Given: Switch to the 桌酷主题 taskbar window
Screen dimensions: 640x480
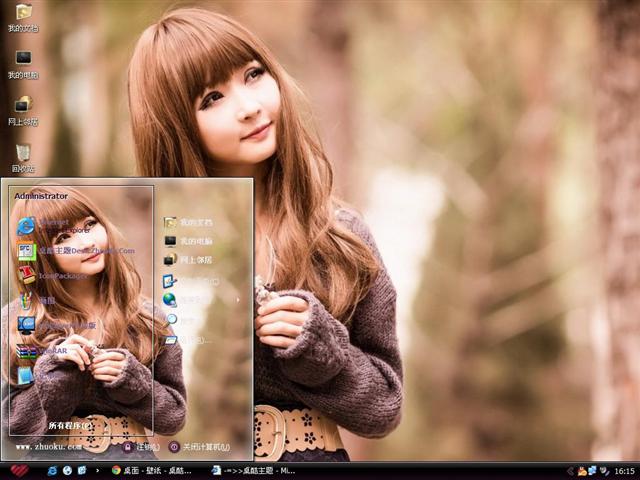Looking at the screenshot, I should (253, 471).
